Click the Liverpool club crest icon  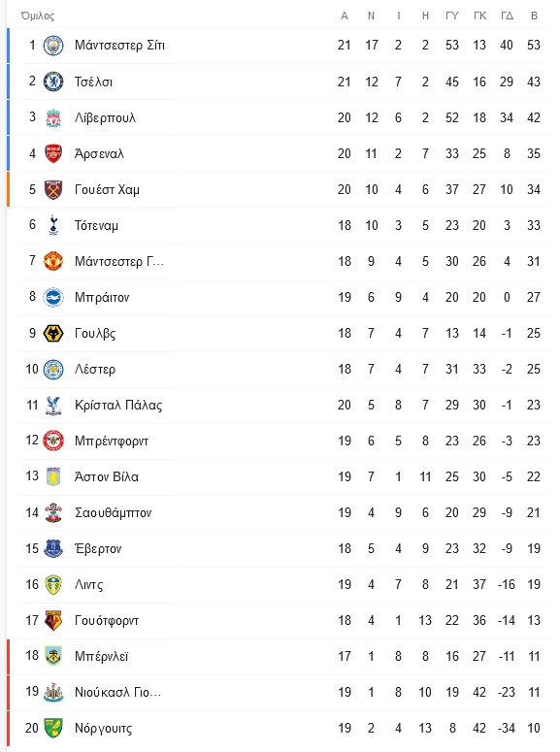[x=53, y=117]
